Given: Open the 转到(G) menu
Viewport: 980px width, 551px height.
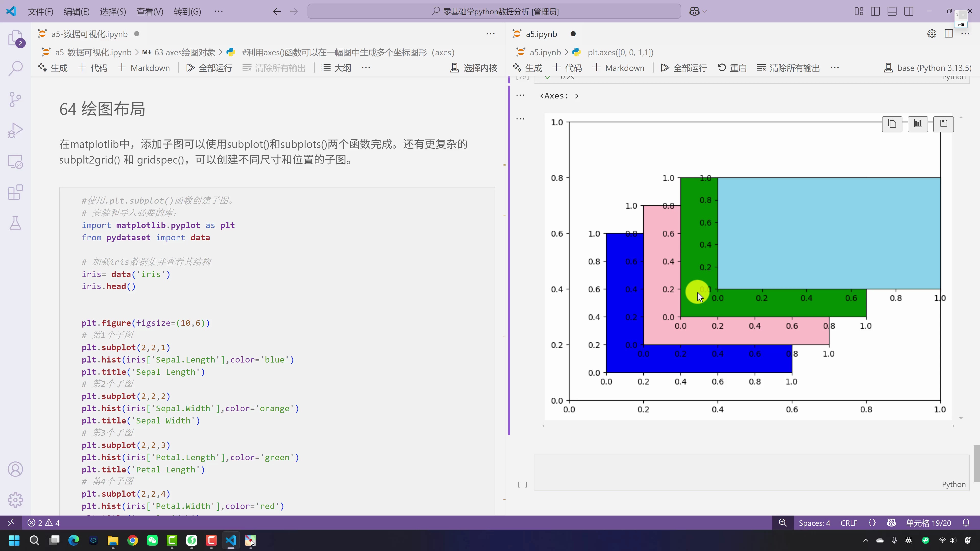Looking at the screenshot, I should pyautogui.click(x=187, y=11).
